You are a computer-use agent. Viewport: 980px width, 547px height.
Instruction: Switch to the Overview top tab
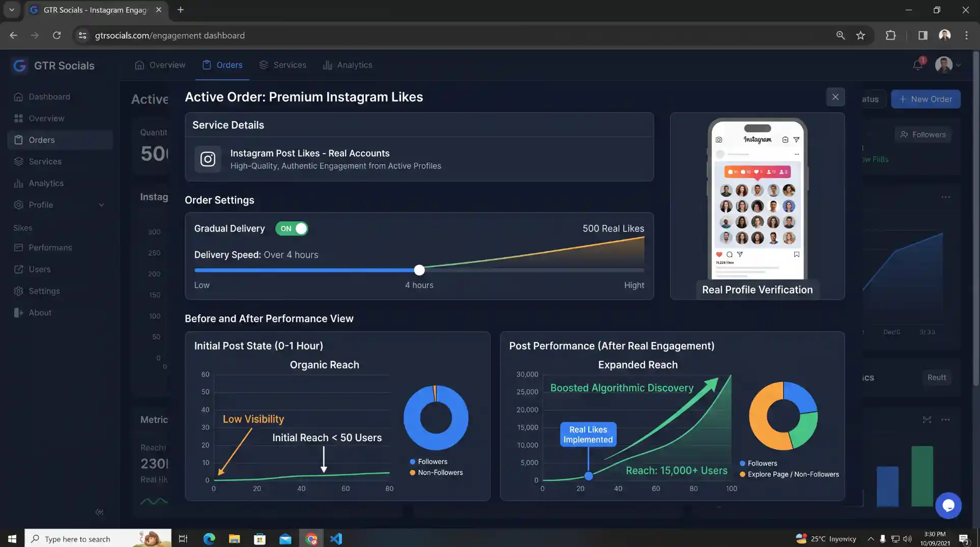[x=160, y=65]
